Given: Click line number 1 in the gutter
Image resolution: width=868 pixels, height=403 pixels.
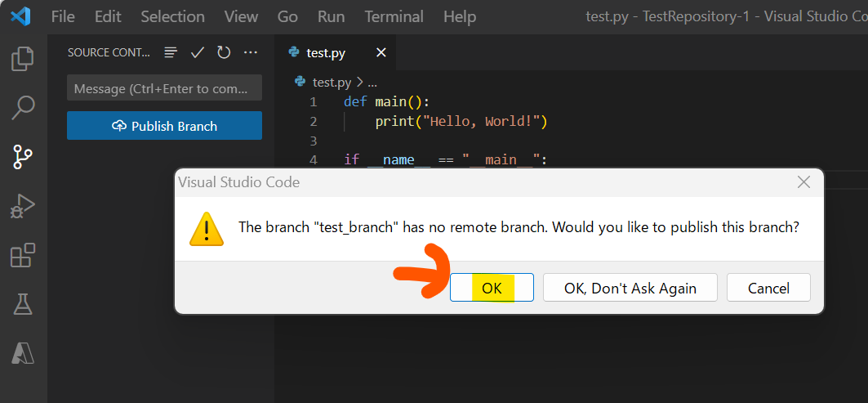Looking at the screenshot, I should 314,102.
